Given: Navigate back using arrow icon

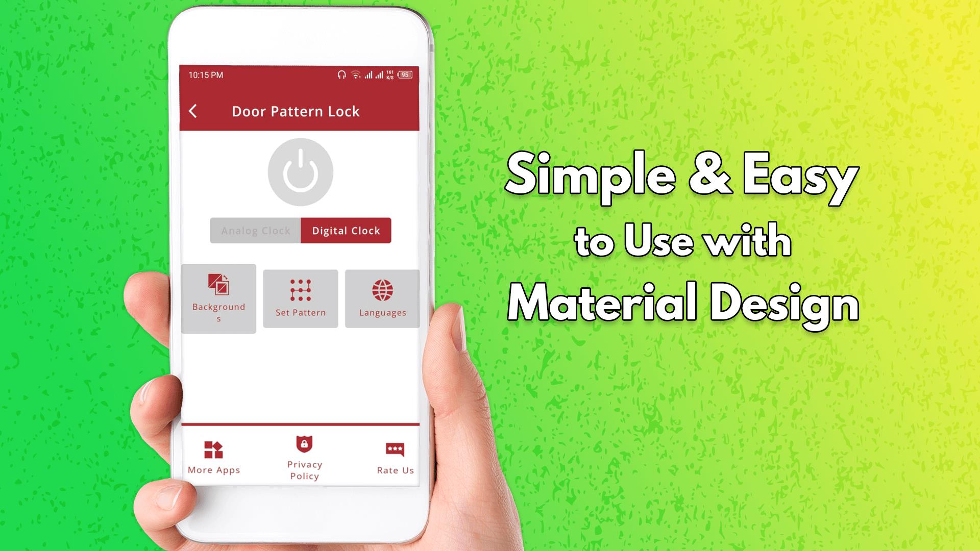Looking at the screenshot, I should tap(194, 111).
